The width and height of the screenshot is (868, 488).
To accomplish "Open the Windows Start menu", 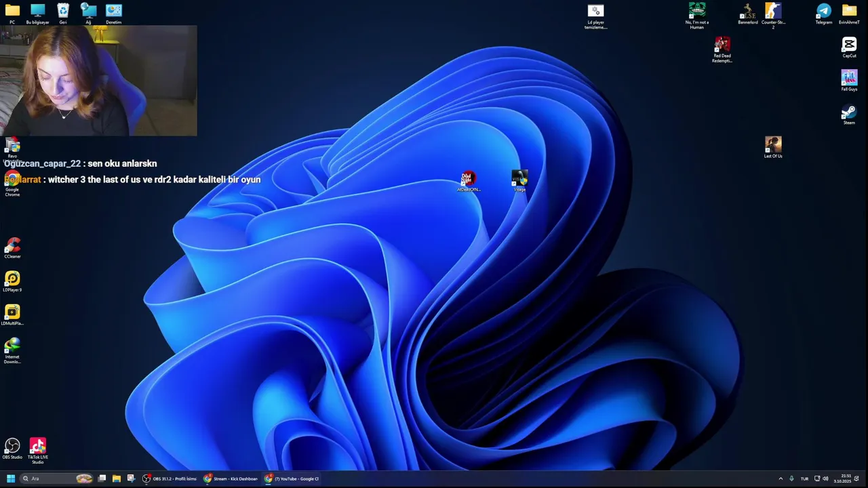I will point(10,479).
